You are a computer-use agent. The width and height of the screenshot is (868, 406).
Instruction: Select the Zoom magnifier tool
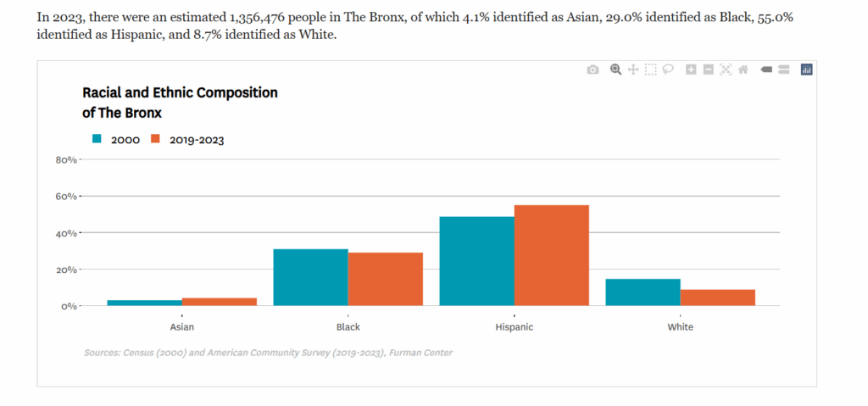[616, 70]
